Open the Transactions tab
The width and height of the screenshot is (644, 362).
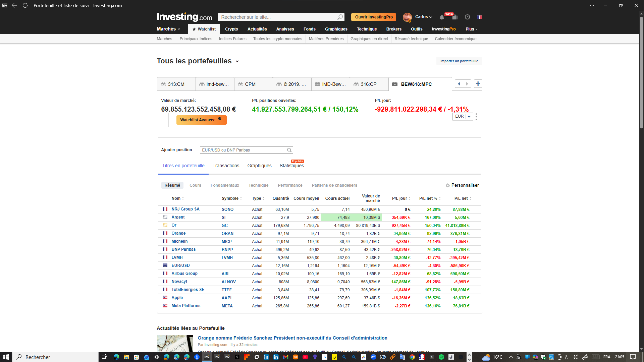(x=226, y=166)
